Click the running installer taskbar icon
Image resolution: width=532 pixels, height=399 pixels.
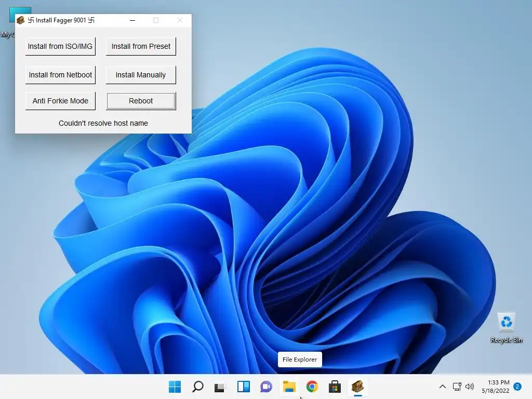(357, 387)
